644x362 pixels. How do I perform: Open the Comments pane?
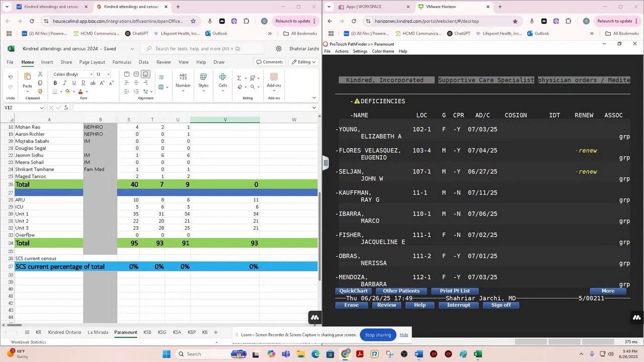[270, 62]
